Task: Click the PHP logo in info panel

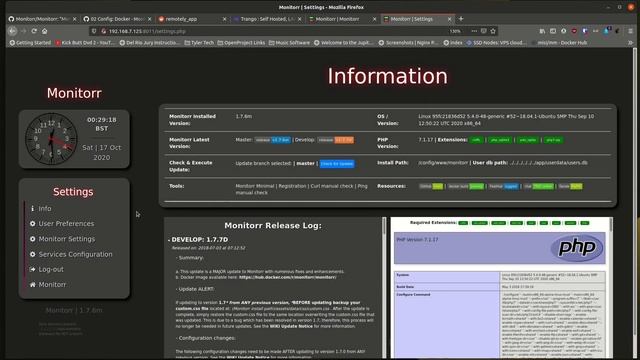Action: coord(577,248)
